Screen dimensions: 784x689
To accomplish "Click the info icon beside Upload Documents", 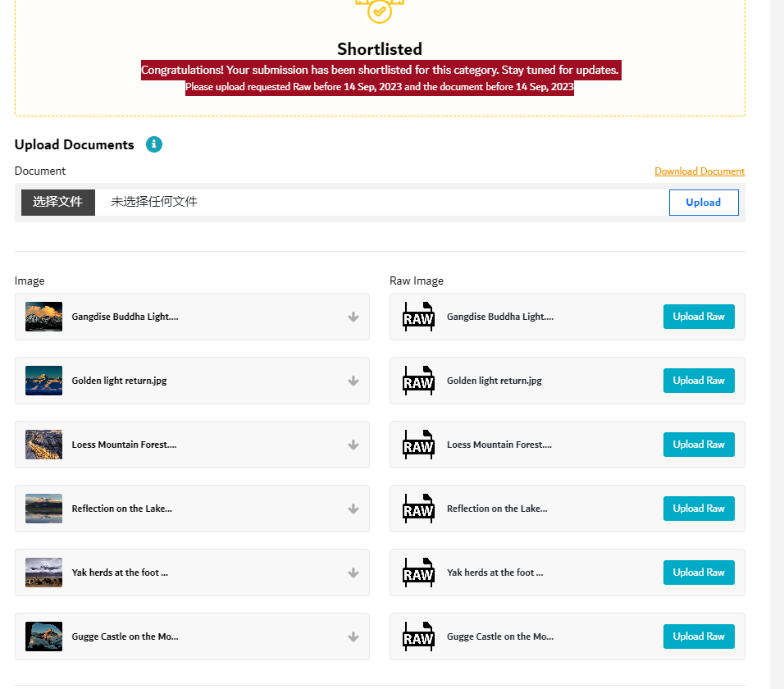I will click(x=154, y=144).
